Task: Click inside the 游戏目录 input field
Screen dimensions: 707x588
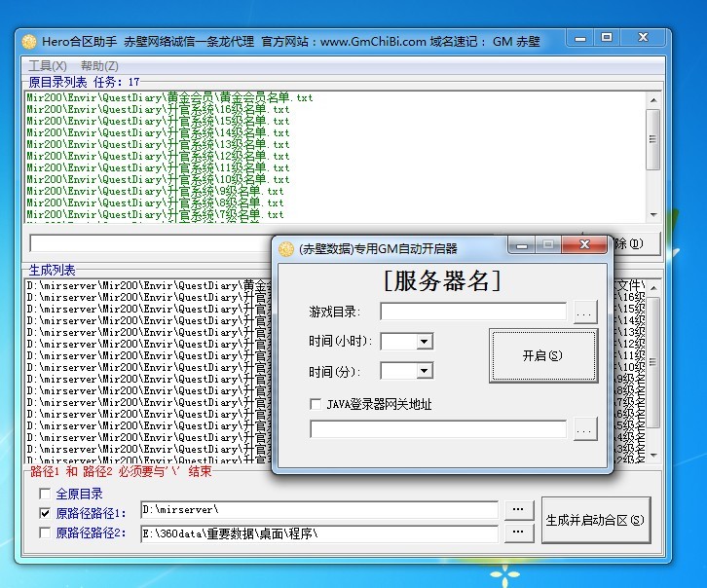Action: coord(472,312)
